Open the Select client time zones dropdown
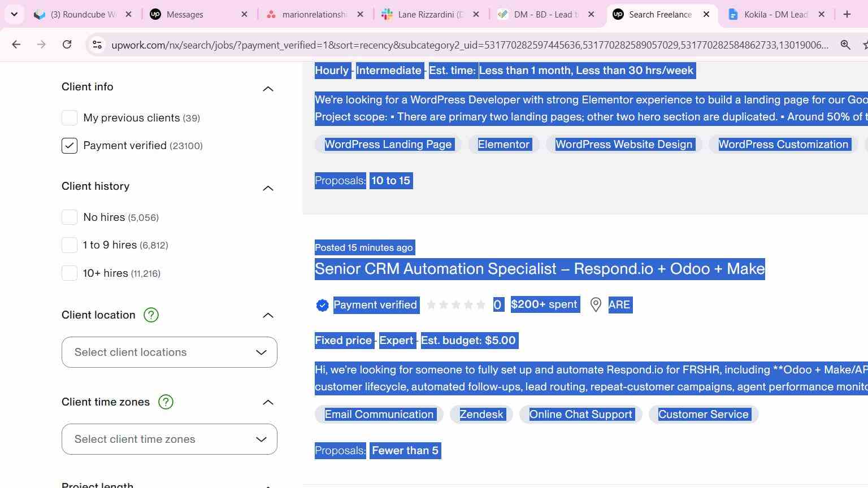Viewport: 868px width, 488px height. pos(170,439)
